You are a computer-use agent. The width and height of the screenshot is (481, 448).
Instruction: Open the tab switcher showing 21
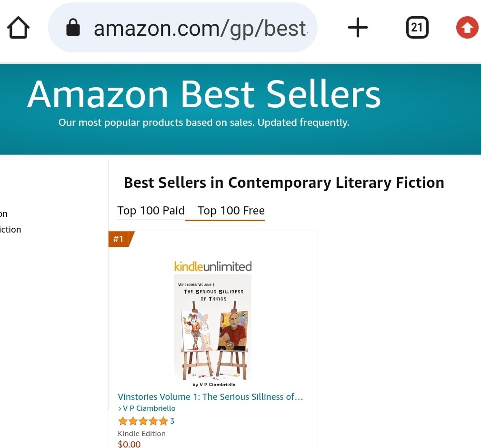pyautogui.click(x=417, y=28)
